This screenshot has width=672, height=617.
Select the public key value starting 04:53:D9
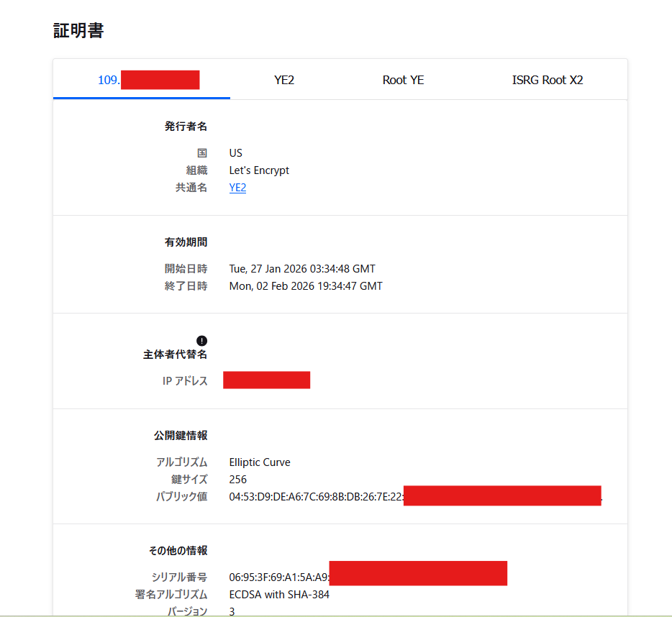(x=317, y=496)
